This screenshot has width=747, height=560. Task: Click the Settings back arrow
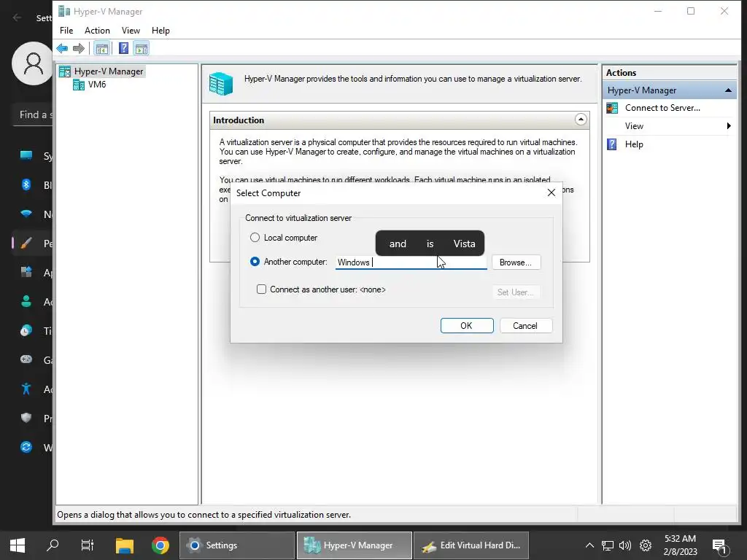click(18, 17)
